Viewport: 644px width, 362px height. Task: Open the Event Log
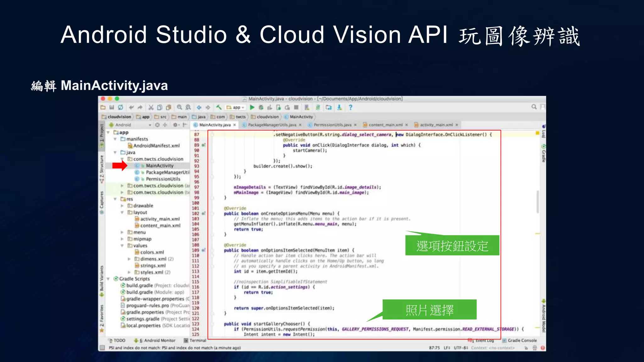[x=481, y=341]
